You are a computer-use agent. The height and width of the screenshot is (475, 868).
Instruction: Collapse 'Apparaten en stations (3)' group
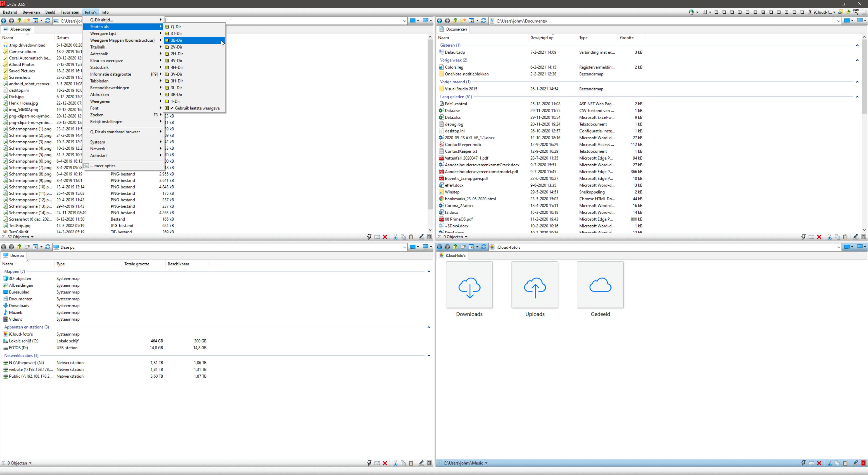click(429, 327)
